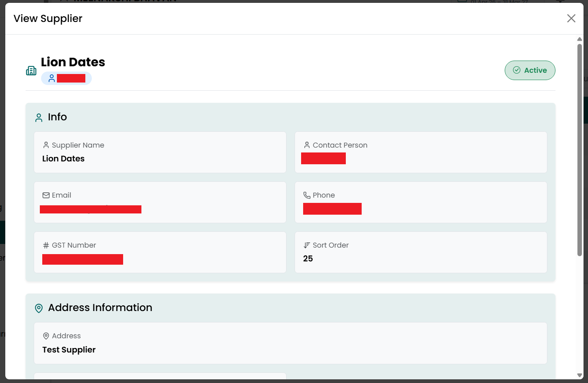Click the location pin beside Address Information
The width and height of the screenshot is (588, 383).
39,308
